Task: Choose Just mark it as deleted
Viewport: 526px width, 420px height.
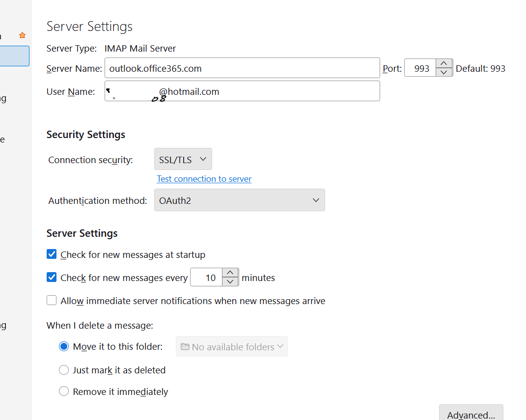Action: point(64,370)
